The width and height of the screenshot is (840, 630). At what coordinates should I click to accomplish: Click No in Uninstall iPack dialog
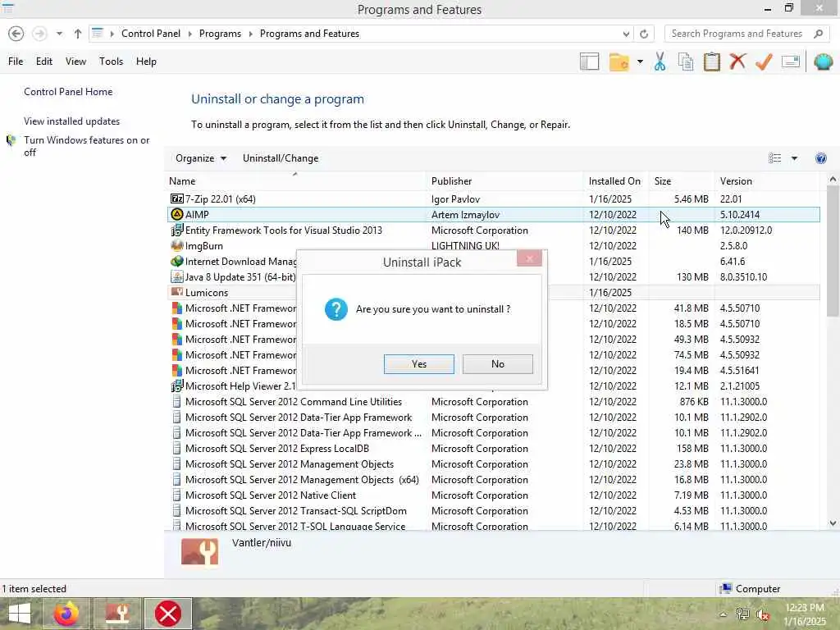tap(498, 364)
